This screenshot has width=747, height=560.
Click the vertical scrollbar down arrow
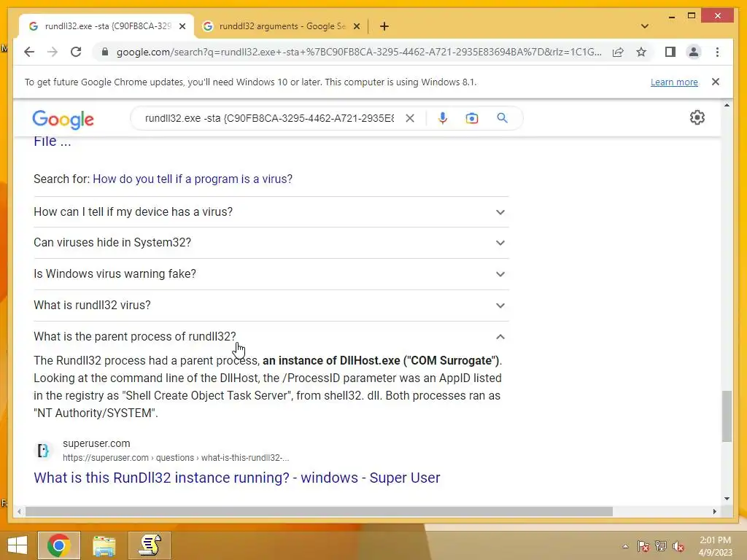click(x=727, y=499)
